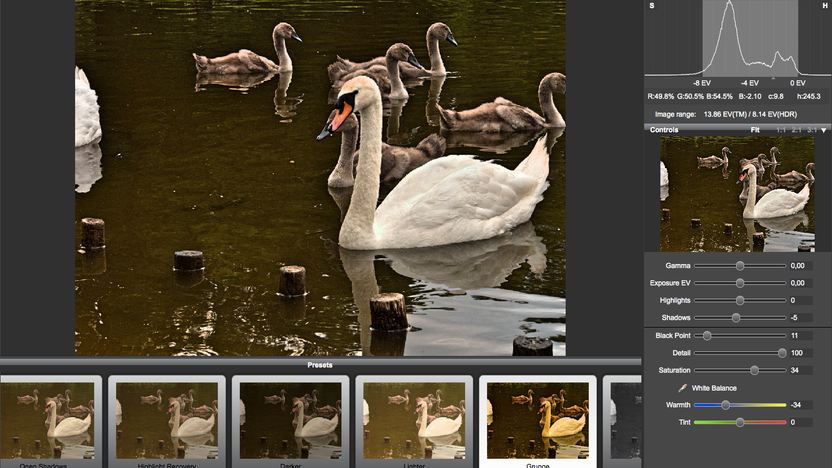Click the Saturation slider handle

pyautogui.click(x=754, y=370)
